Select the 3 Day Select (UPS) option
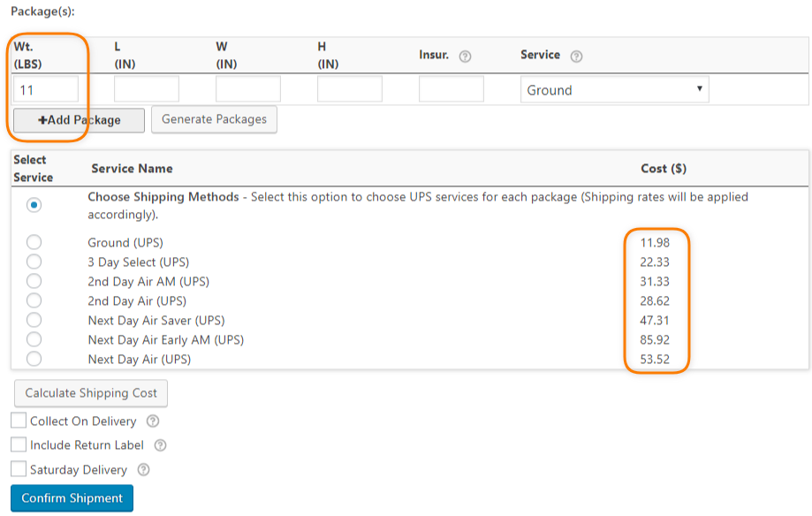The width and height of the screenshot is (812, 516). [34, 262]
